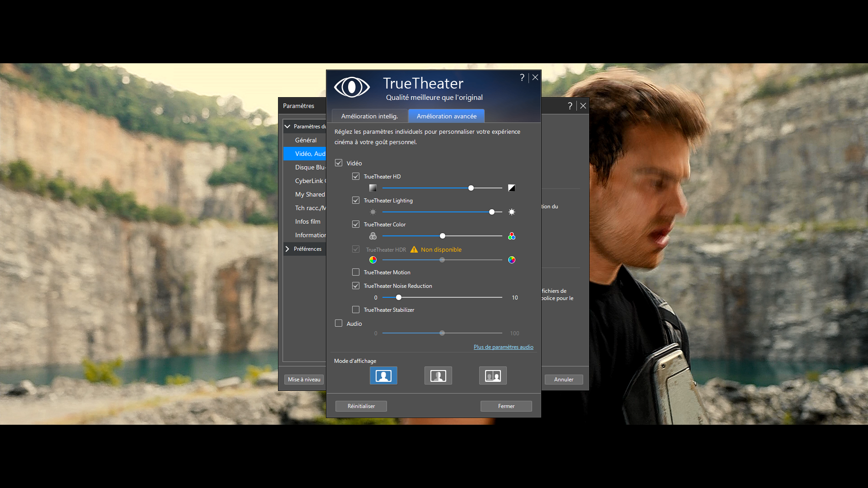Click the TrueTheater eye logo icon
Image resolution: width=868 pixels, height=488 pixels.
pyautogui.click(x=352, y=87)
